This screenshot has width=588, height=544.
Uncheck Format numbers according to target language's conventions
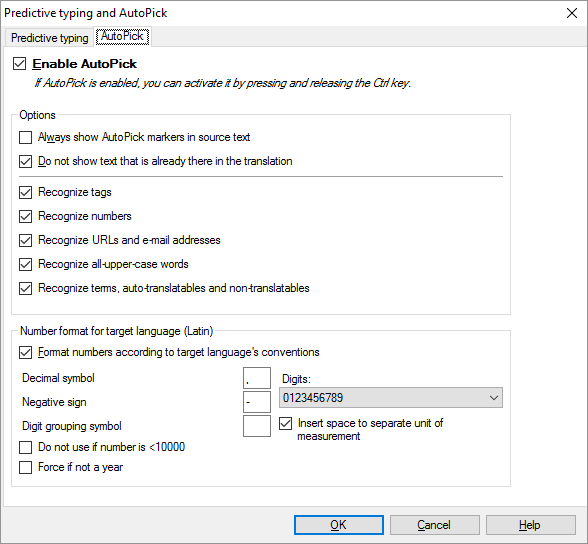(x=26, y=353)
